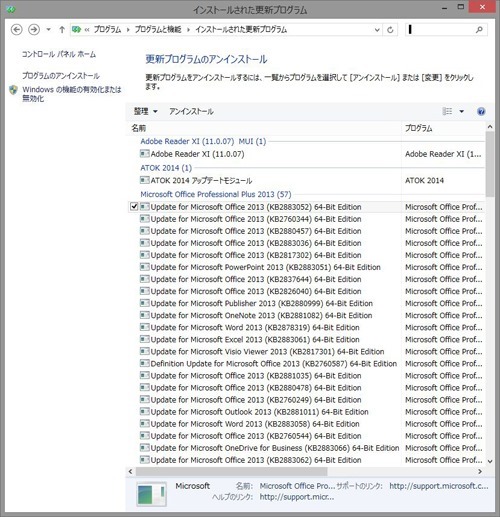Click icon of OneNote update KB2881082

point(144,315)
